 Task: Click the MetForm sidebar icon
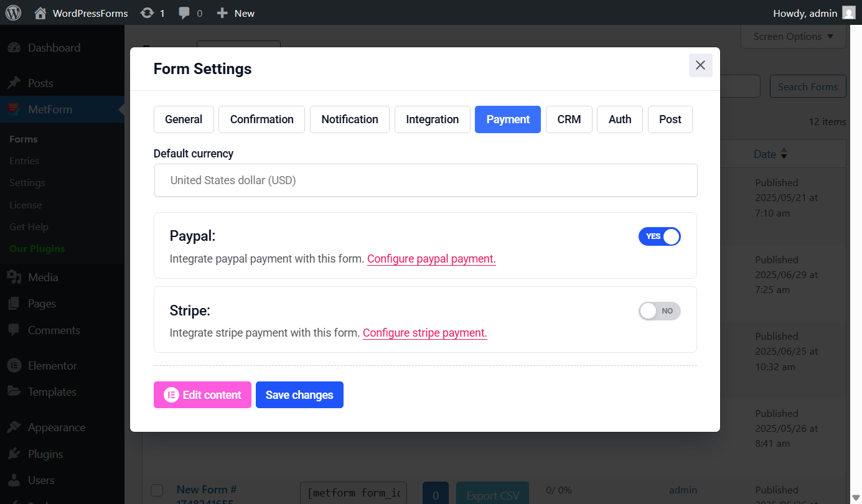pyautogui.click(x=14, y=110)
